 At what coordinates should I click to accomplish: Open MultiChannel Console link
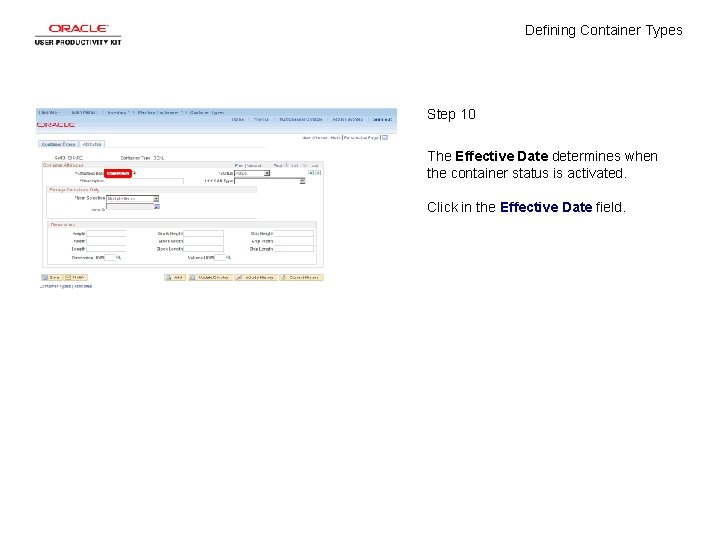(x=301, y=119)
